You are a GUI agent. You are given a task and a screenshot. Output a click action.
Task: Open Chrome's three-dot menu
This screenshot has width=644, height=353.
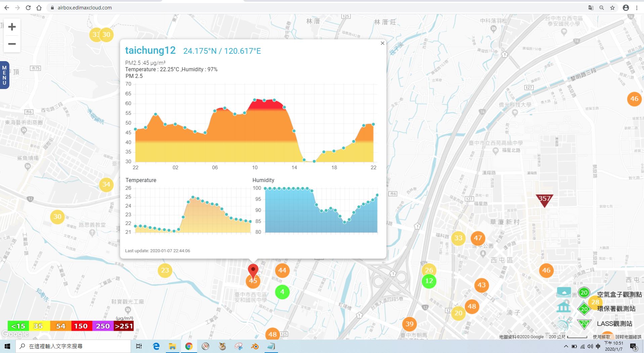(637, 8)
